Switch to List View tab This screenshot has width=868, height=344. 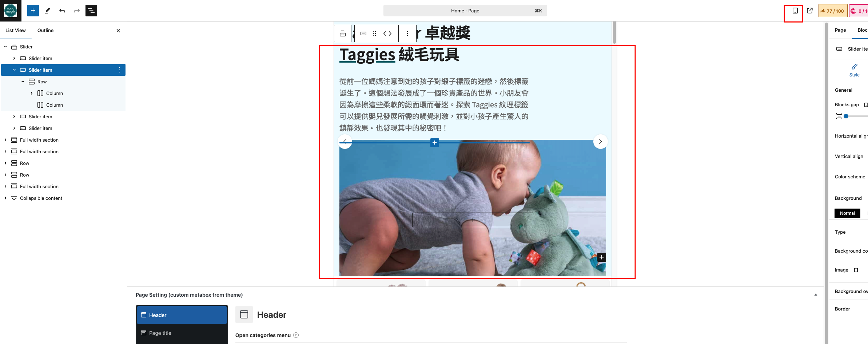(x=16, y=31)
